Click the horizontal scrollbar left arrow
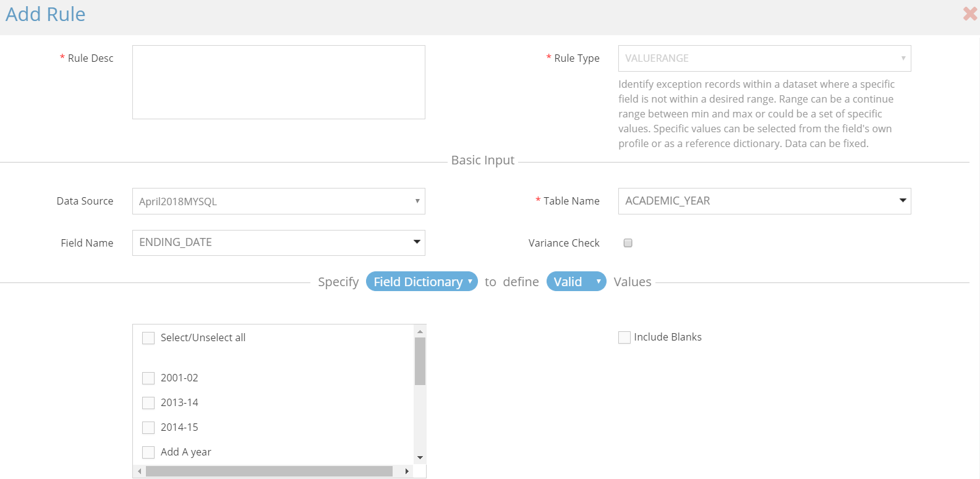This screenshot has width=980, height=479. (x=140, y=471)
